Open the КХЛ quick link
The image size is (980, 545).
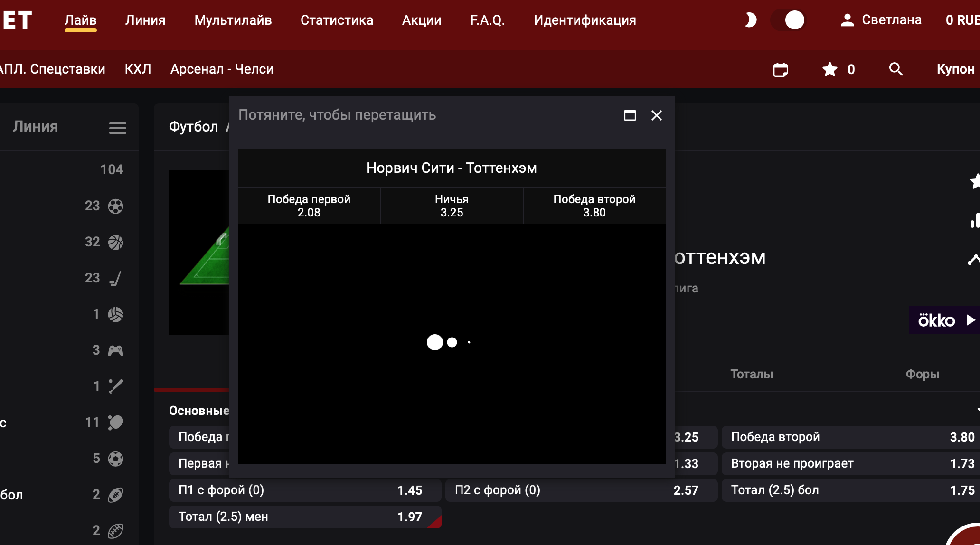click(138, 69)
